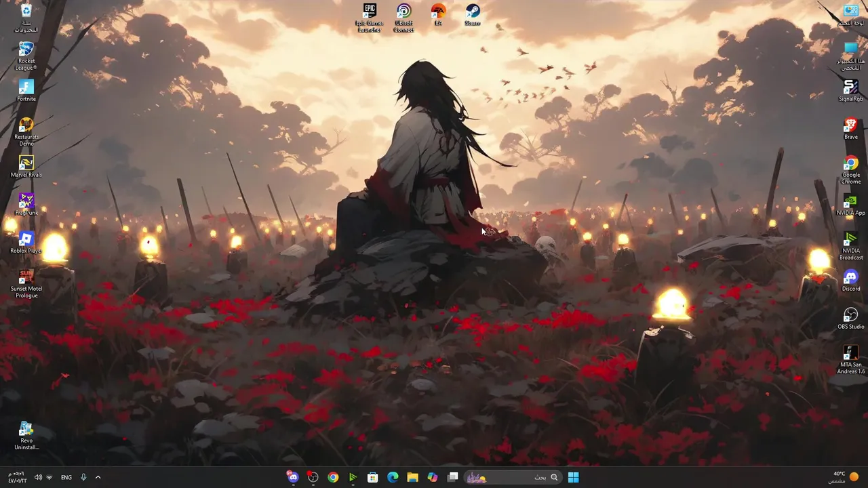This screenshot has height=488, width=868.
Task: Click the taskbar search box
Action: click(513, 477)
